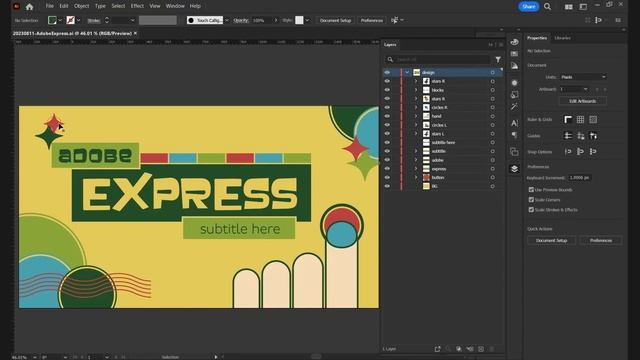This screenshot has height=360, width=640.
Task: Uncheck Use Preview Bounds
Action: click(x=531, y=190)
